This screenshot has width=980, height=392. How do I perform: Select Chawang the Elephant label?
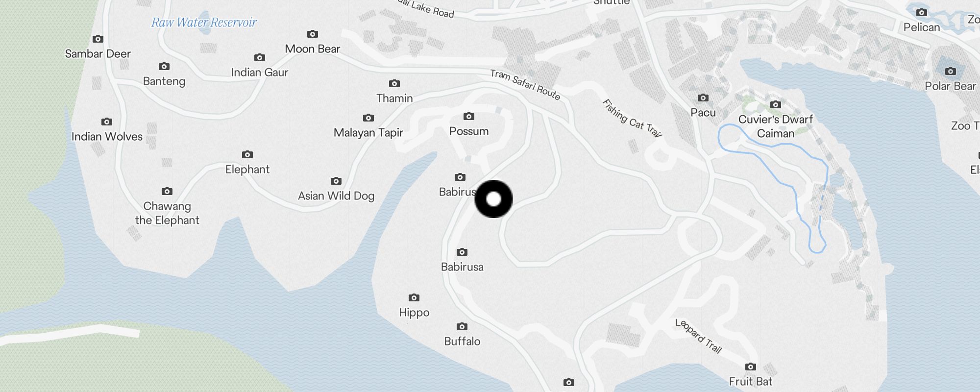click(x=167, y=213)
